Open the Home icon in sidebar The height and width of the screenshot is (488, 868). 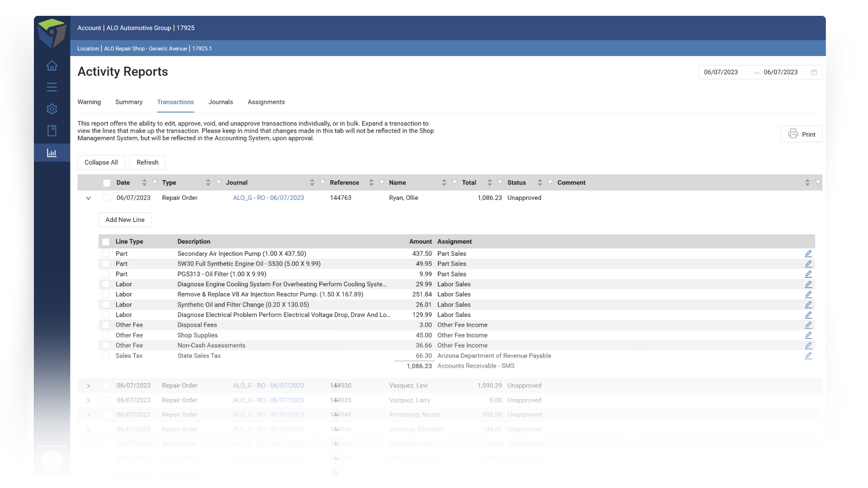click(x=52, y=66)
